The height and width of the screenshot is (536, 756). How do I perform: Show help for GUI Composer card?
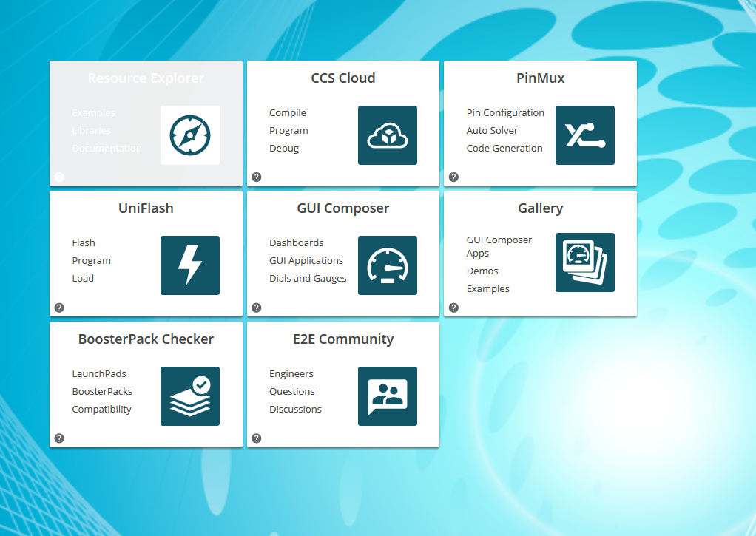click(257, 308)
